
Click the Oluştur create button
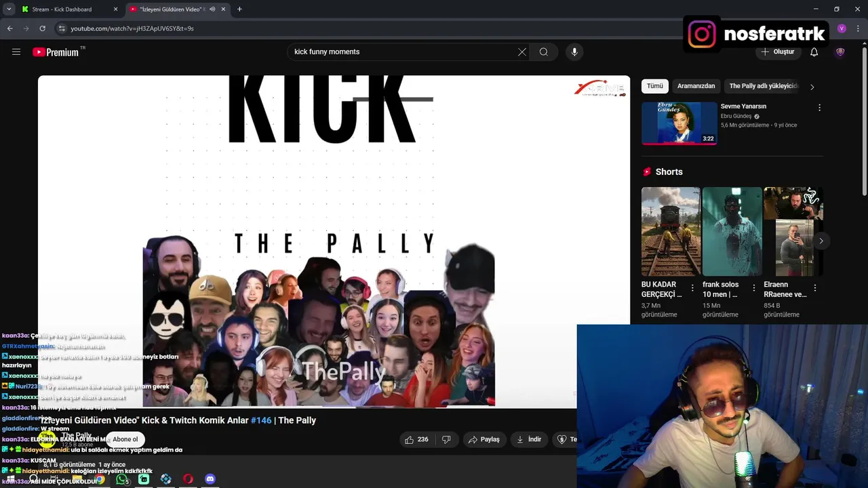[778, 52]
